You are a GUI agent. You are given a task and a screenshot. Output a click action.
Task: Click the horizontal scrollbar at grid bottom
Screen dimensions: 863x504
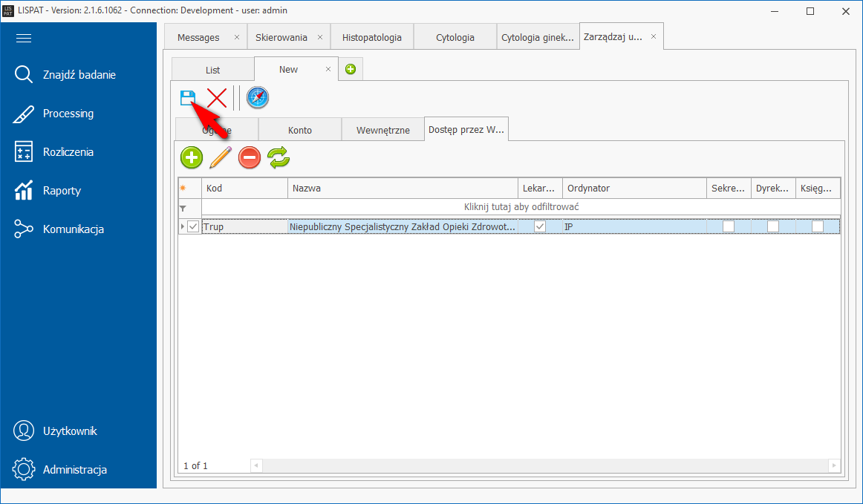[542, 465]
